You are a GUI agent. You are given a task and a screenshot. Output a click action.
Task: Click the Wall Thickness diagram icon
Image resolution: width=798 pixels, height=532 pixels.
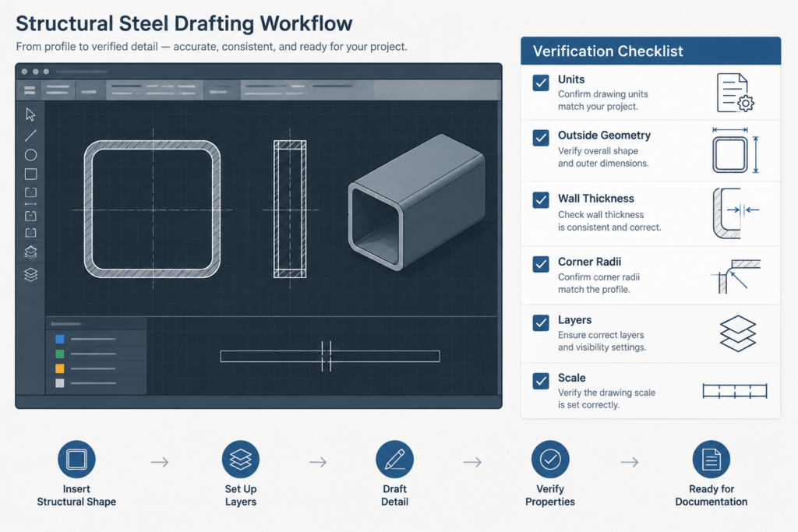(736, 213)
